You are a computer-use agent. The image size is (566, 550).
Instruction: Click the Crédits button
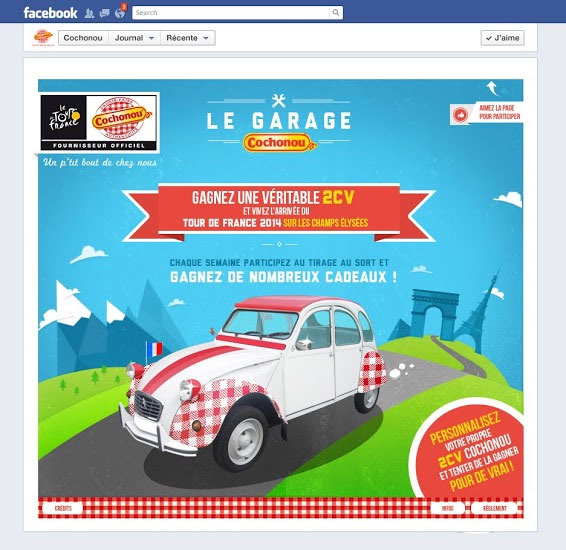(x=63, y=508)
